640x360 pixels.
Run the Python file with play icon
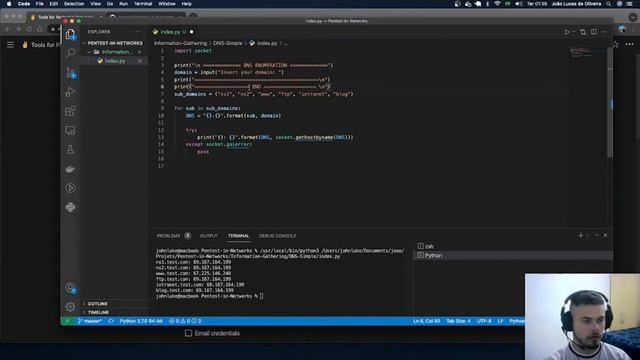(x=567, y=32)
